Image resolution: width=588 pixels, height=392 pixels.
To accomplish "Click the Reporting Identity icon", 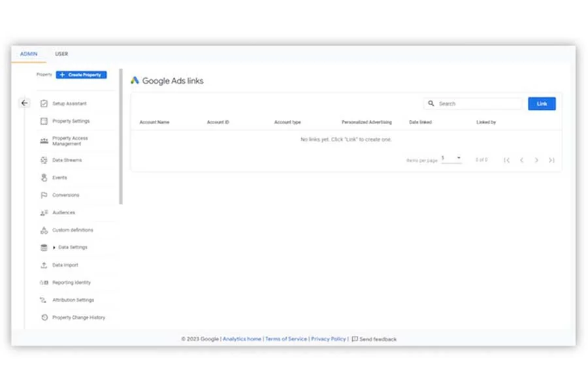I will pos(44,282).
